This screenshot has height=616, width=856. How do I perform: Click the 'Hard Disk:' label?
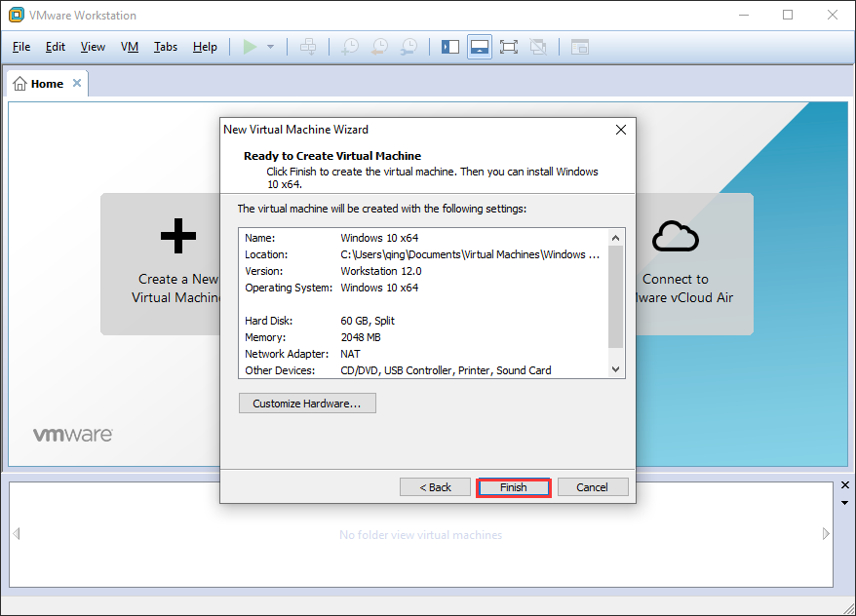click(268, 321)
